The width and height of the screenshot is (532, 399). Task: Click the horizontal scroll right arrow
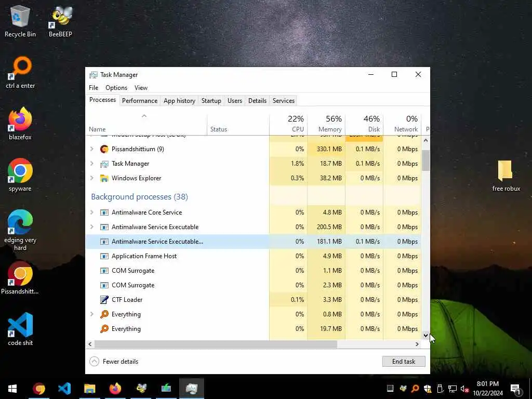click(x=417, y=344)
